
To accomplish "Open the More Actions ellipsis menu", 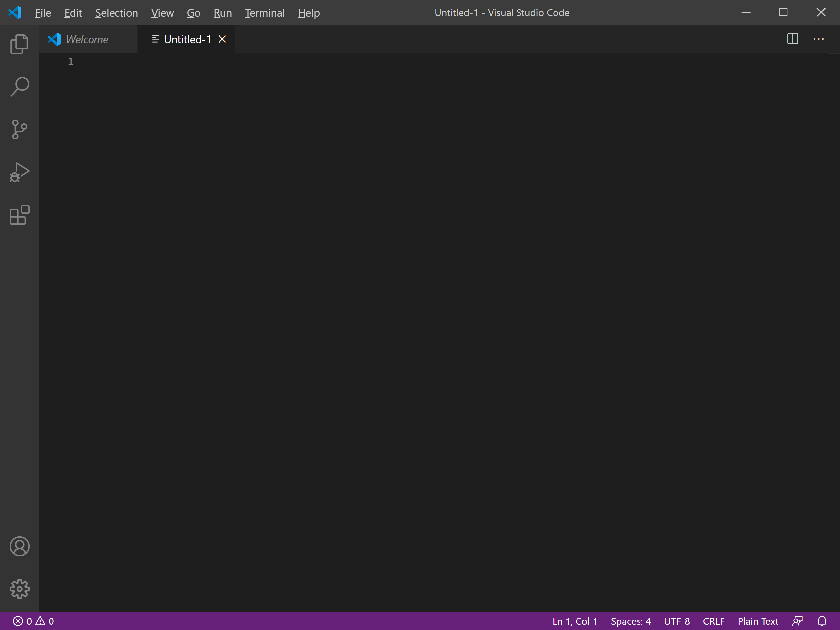I will click(818, 39).
